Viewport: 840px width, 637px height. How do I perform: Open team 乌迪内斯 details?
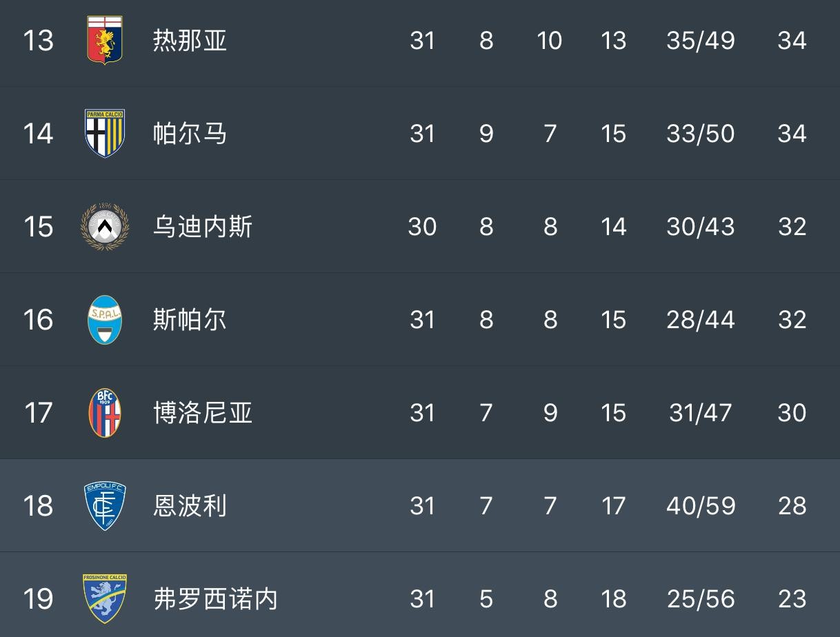pos(203,226)
